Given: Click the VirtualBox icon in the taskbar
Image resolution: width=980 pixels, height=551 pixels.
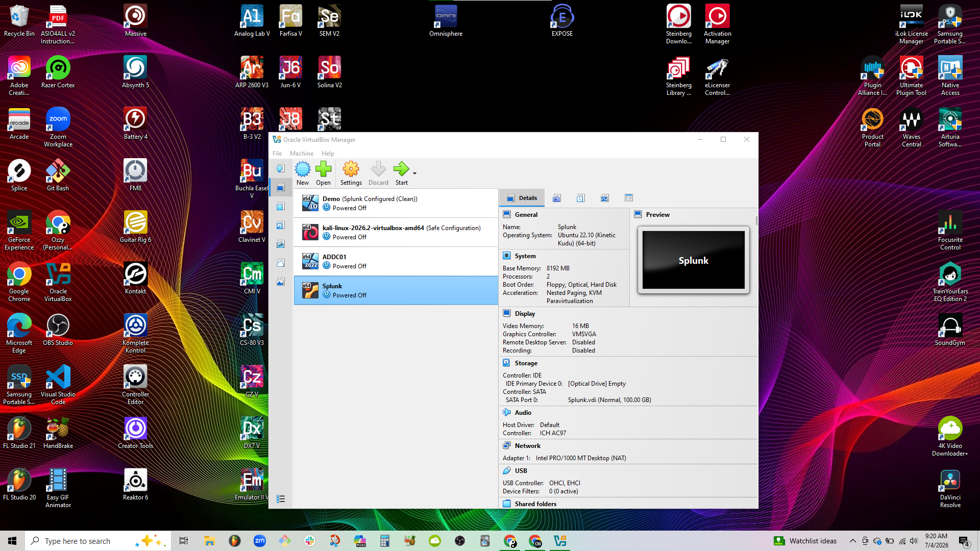Looking at the screenshot, I should [x=560, y=541].
